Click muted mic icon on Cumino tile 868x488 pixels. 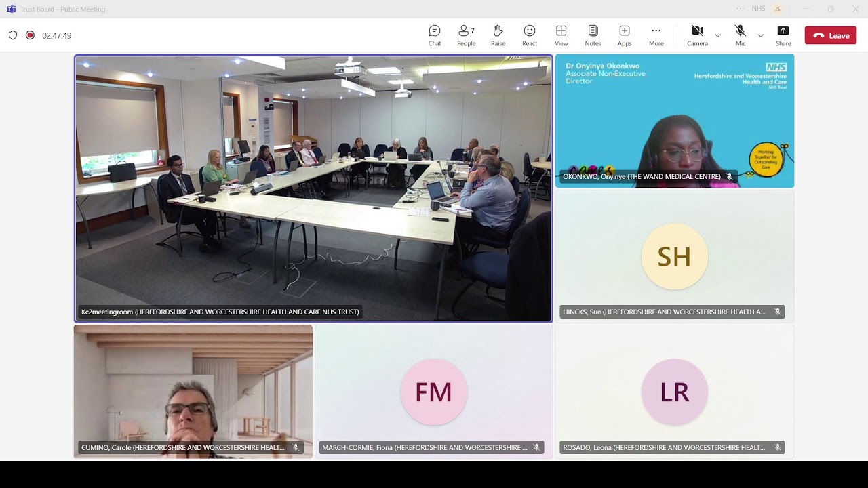coord(296,447)
